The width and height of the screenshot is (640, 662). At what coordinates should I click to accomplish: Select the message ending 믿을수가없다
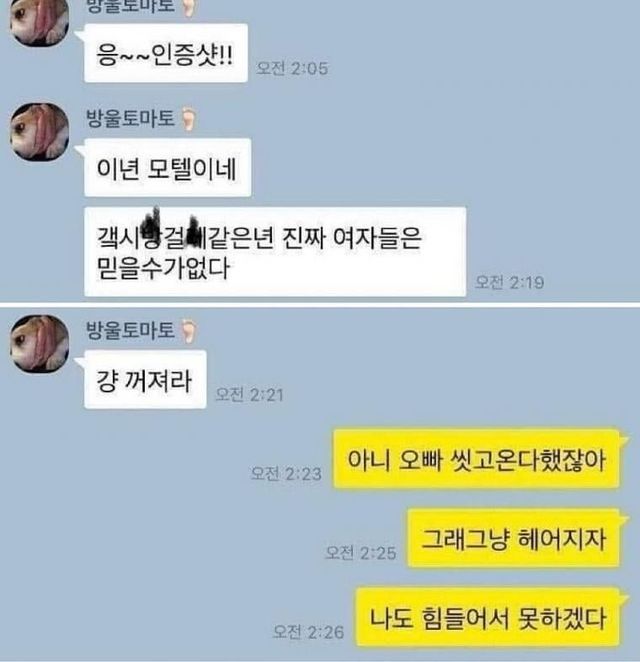[275, 252]
